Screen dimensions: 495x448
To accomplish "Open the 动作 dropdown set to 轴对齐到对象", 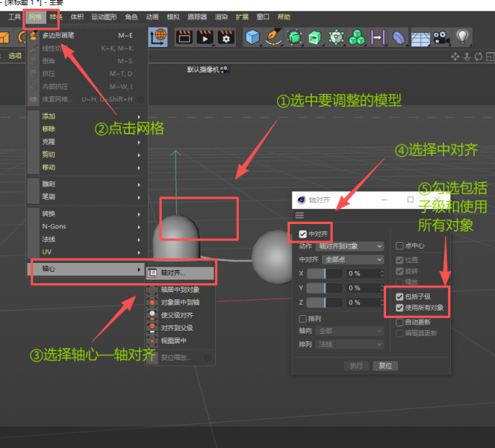I will point(350,246).
